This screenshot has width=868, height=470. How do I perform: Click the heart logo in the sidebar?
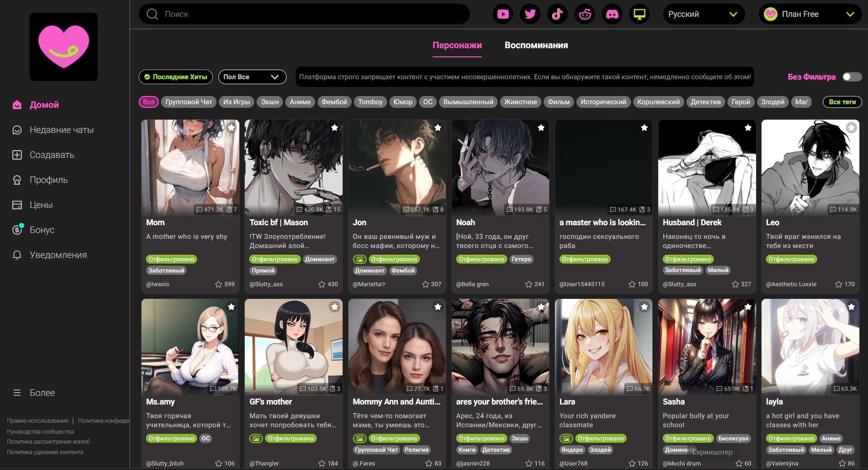(64, 47)
